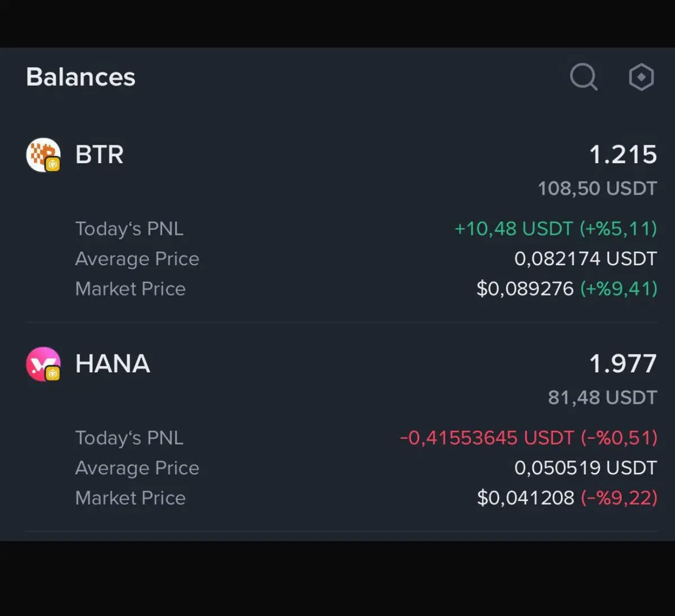The width and height of the screenshot is (675, 616).
Task: Tap BTR market price $0,089276
Action: (525, 289)
